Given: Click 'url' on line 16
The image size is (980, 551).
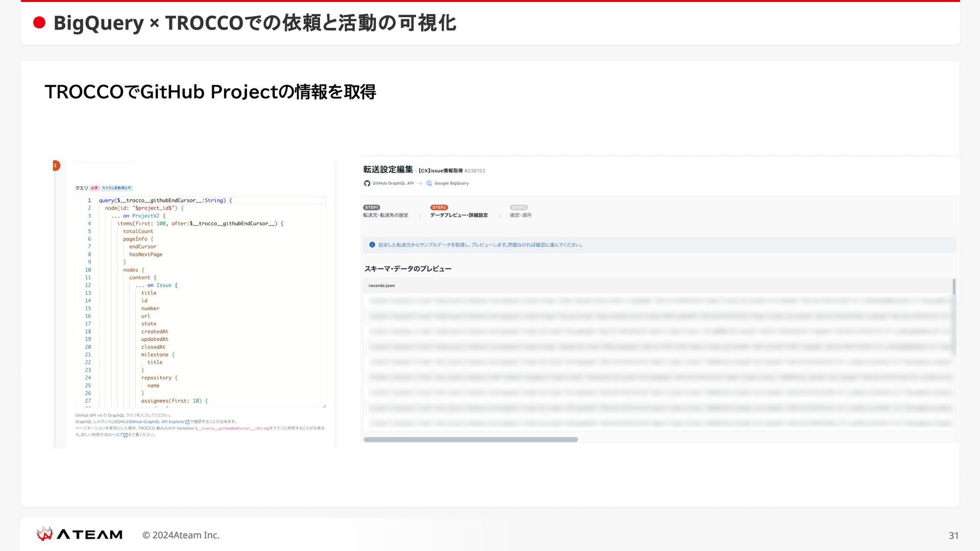Looking at the screenshot, I should tap(145, 316).
